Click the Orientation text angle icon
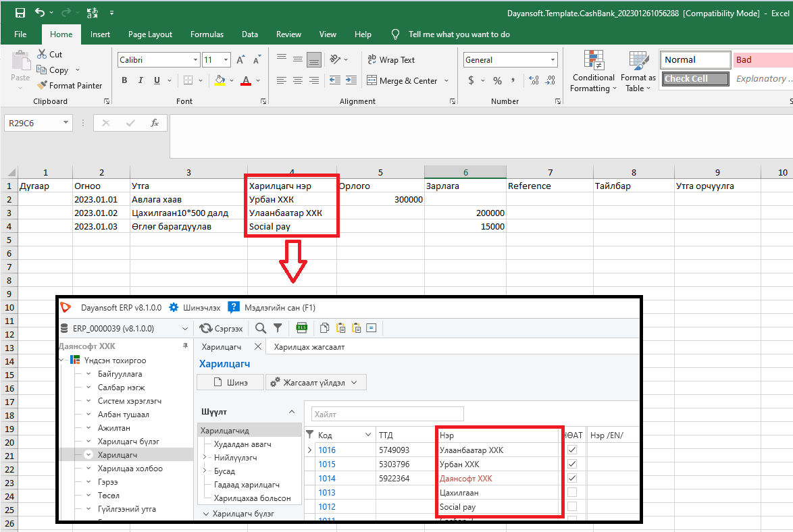This screenshot has height=532, width=793. point(335,59)
